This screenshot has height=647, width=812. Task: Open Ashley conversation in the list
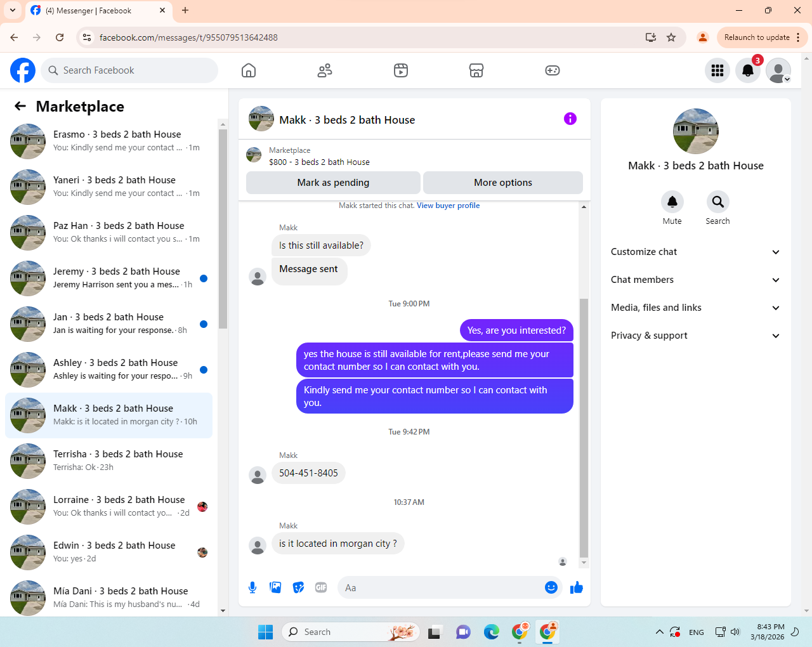109,370
